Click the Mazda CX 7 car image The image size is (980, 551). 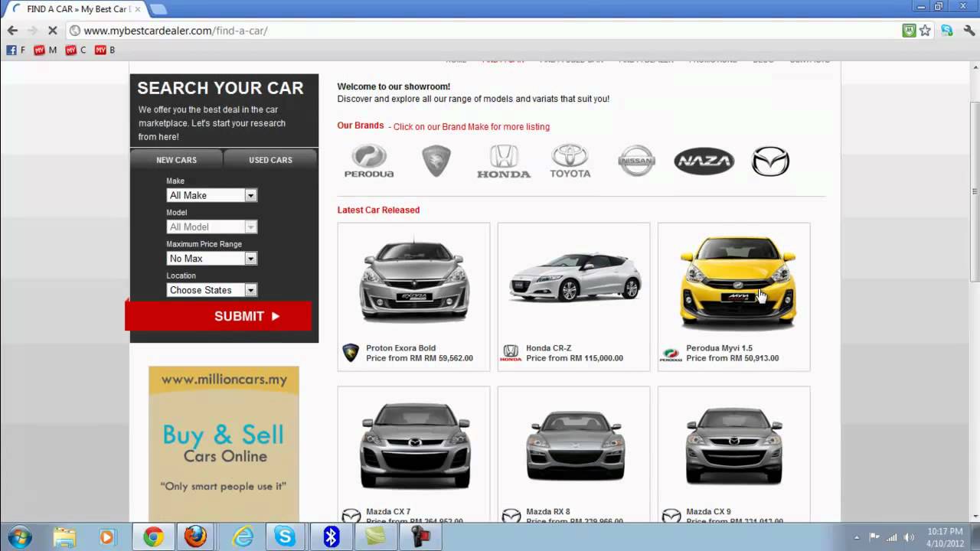click(x=414, y=445)
